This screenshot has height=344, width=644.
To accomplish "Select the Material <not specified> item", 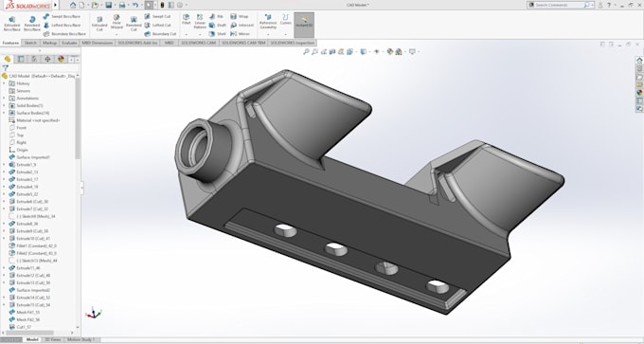I will pyautogui.click(x=34, y=120).
